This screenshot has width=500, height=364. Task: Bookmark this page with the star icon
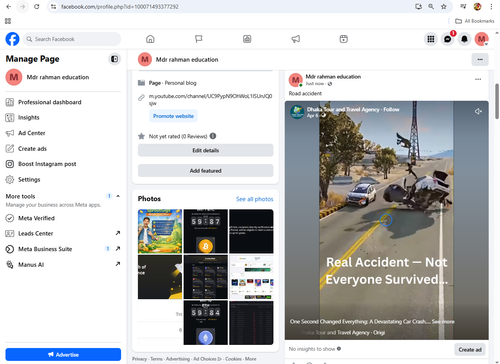[x=444, y=6]
